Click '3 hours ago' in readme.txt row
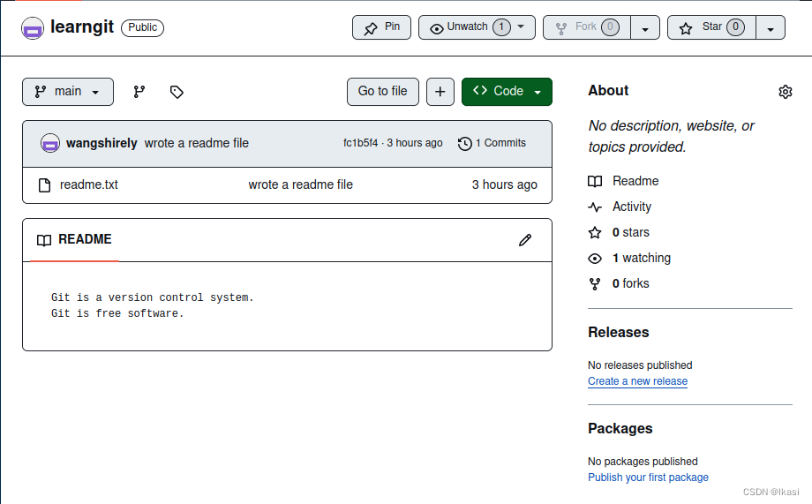The width and height of the screenshot is (812, 504). click(x=504, y=184)
